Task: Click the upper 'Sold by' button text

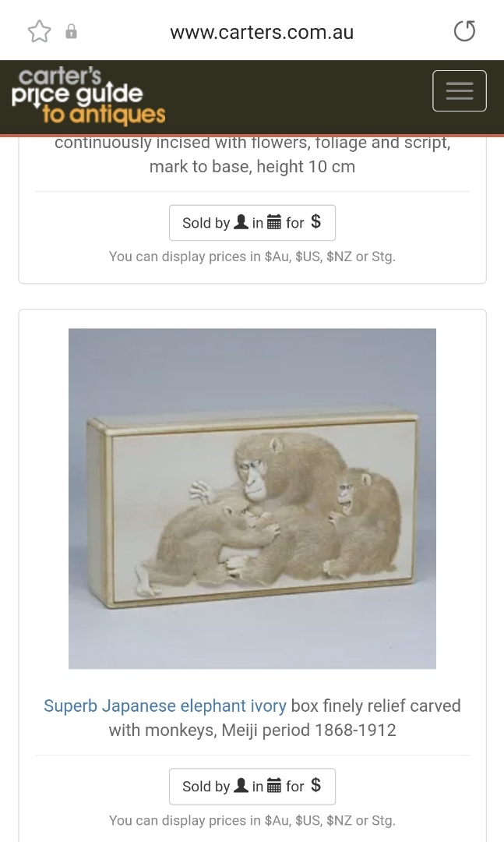Action: tap(206, 223)
